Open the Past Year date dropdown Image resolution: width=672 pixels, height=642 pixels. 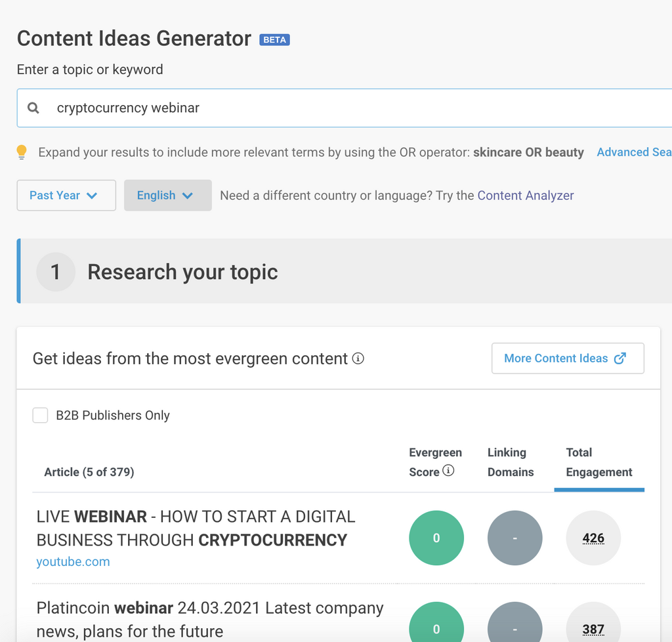click(66, 196)
